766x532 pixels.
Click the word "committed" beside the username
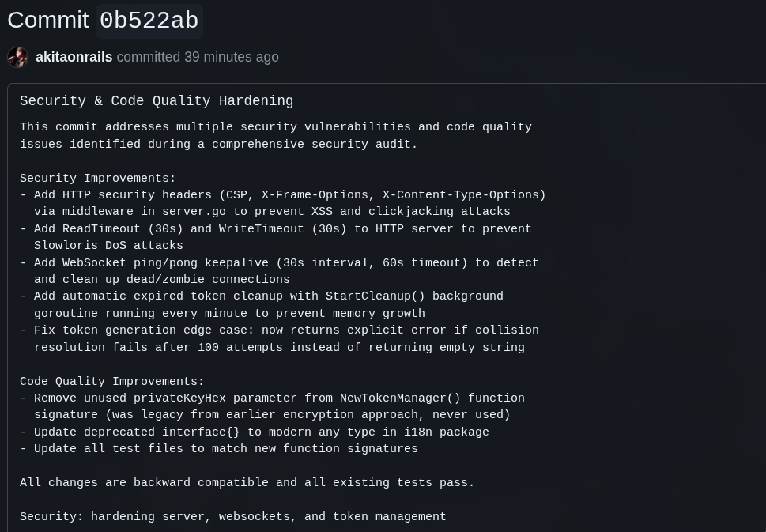(149, 57)
